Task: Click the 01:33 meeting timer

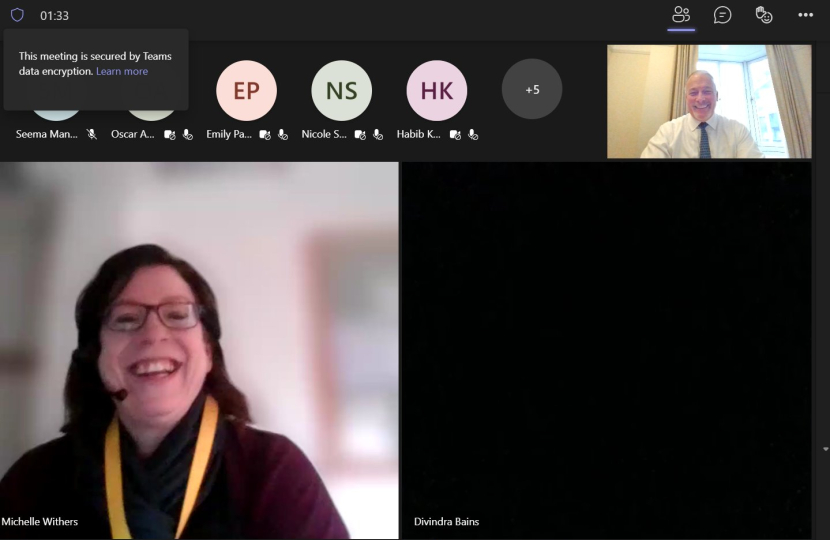Action: pyautogui.click(x=55, y=16)
